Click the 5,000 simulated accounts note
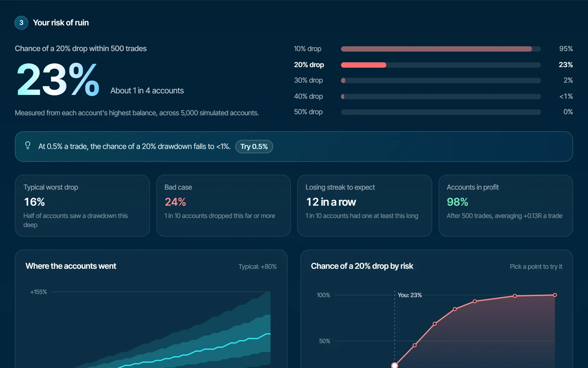This screenshot has width=588, height=368. pos(137,113)
